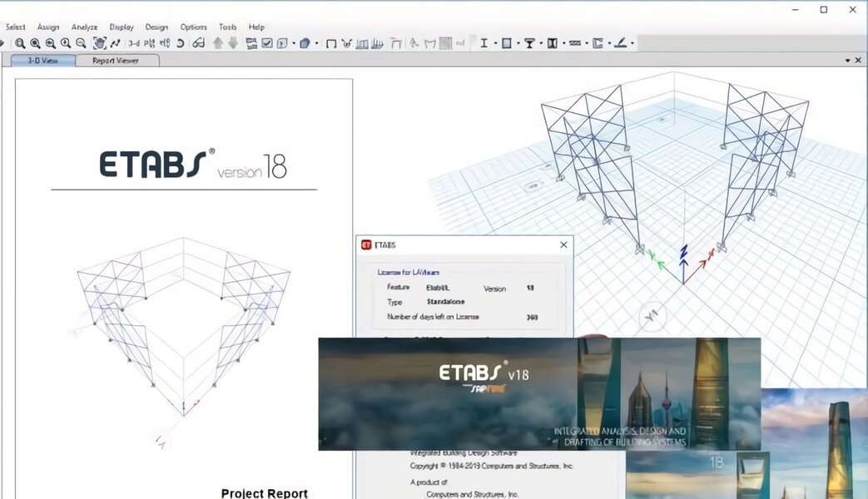Click the 3D extruded shape toolbar icon
868x499 pixels.
tap(305, 43)
